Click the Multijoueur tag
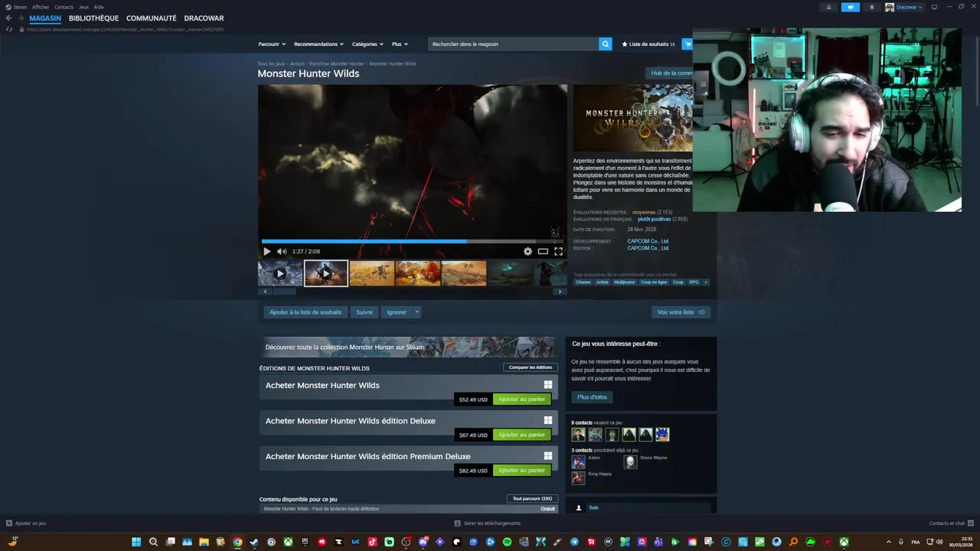 (x=625, y=282)
